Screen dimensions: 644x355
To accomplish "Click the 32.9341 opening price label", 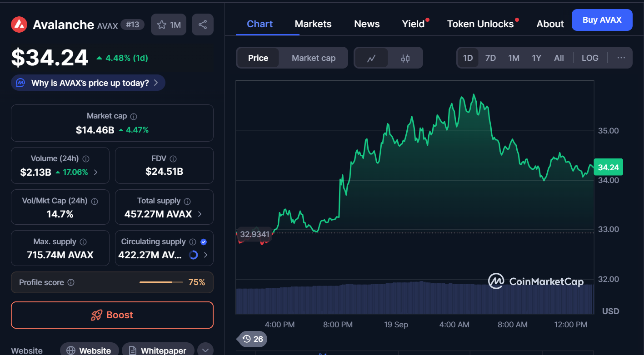I will pyautogui.click(x=255, y=234).
